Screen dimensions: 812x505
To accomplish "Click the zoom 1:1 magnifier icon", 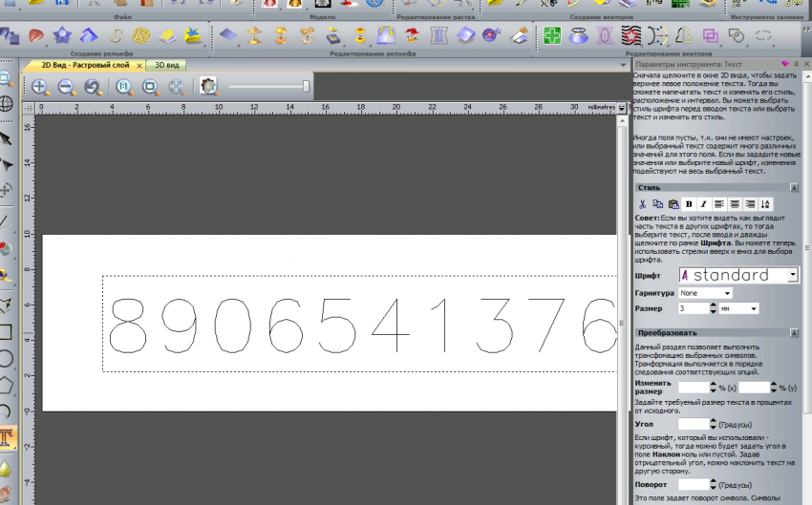I will pos(124,87).
